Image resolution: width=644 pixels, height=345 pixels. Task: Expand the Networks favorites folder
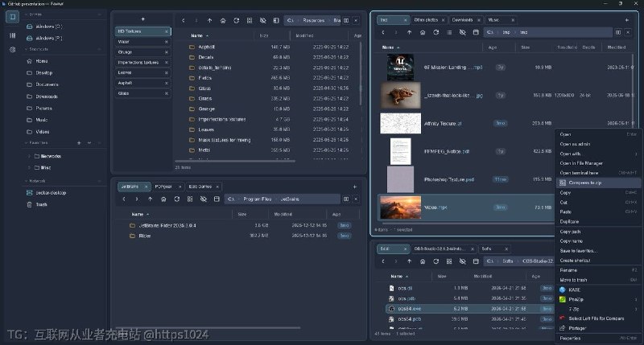tap(29, 156)
